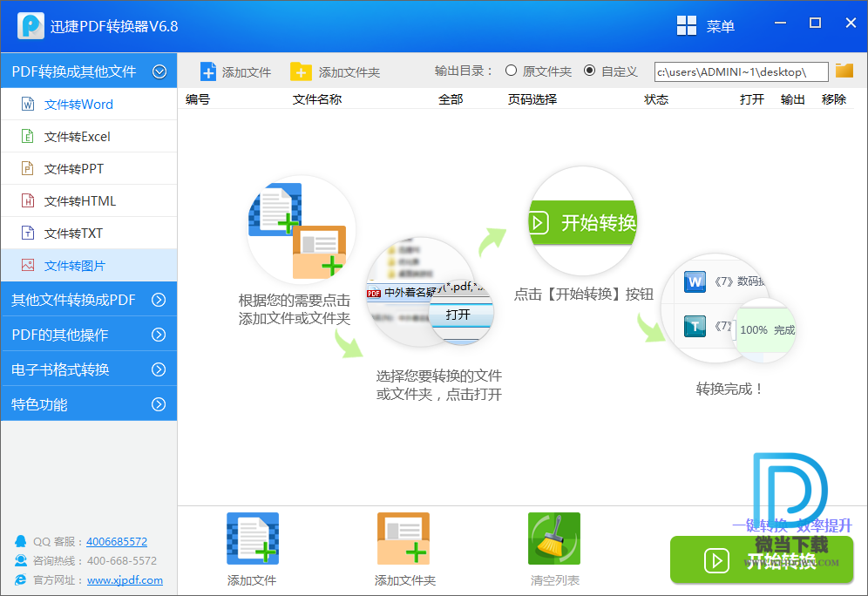Click the PPT icon beside 文件转PPT
The height and width of the screenshot is (596, 868).
28,168
